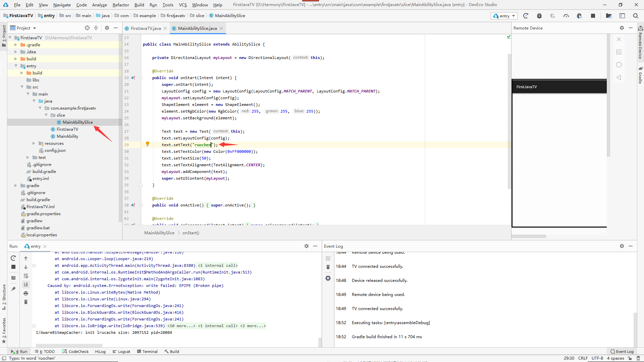Click the Stop square icon in top toolbar
Viewport: 644px width, 362px height.
593,16
